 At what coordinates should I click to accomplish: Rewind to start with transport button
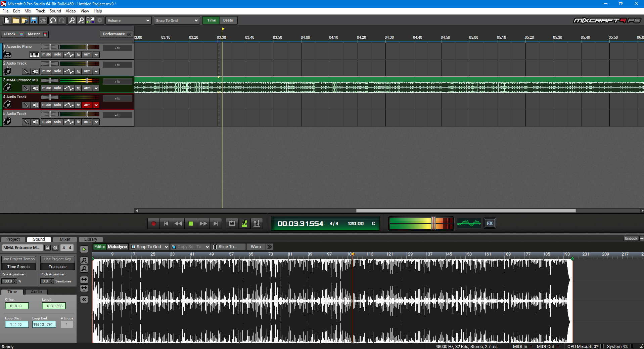coord(166,223)
